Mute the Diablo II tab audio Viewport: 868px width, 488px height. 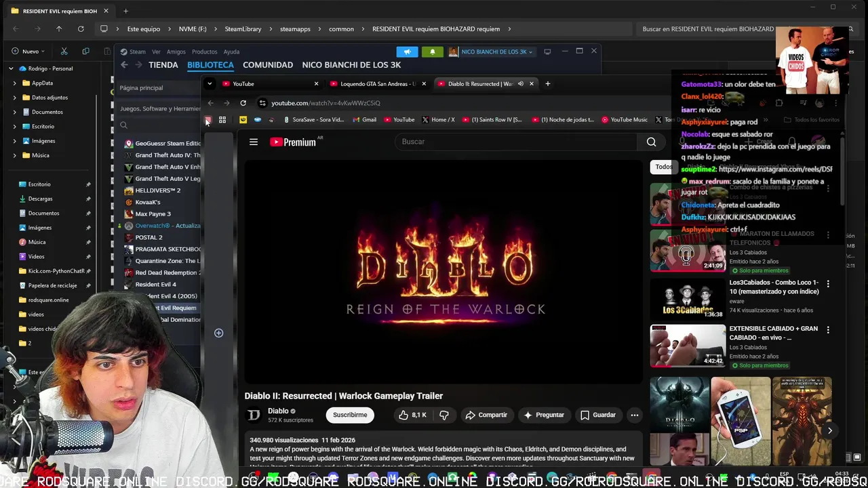521,83
